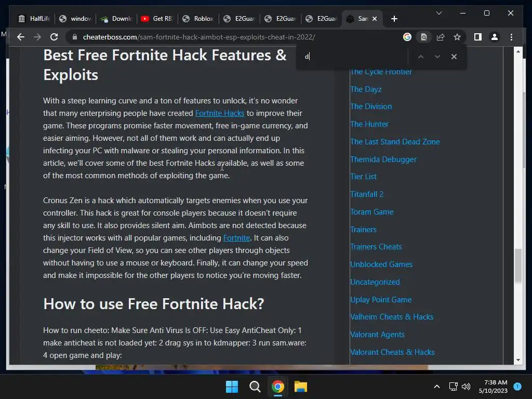Open the notification badge icon
Screen dimensions: 532x399
[517, 387]
